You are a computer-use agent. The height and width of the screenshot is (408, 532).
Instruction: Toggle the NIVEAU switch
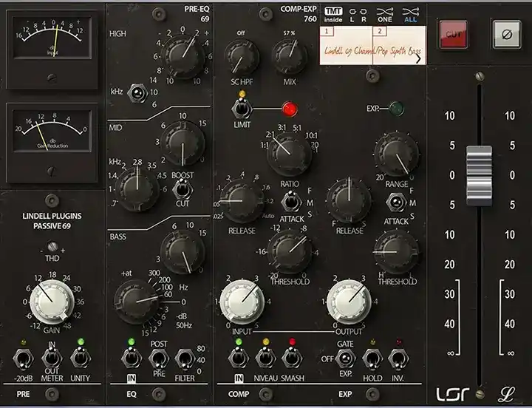coord(266,358)
